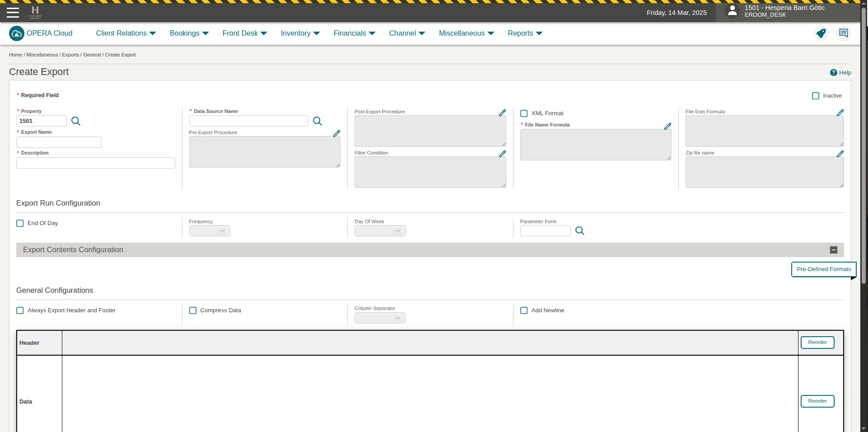Click the Export Name input field
This screenshot has width=868, height=432.
(x=59, y=142)
